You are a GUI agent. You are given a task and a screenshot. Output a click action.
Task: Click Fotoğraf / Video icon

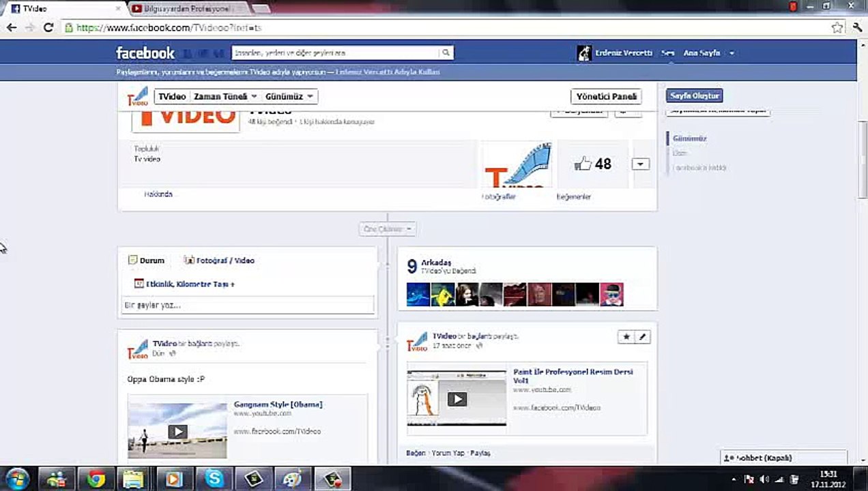[x=189, y=260]
